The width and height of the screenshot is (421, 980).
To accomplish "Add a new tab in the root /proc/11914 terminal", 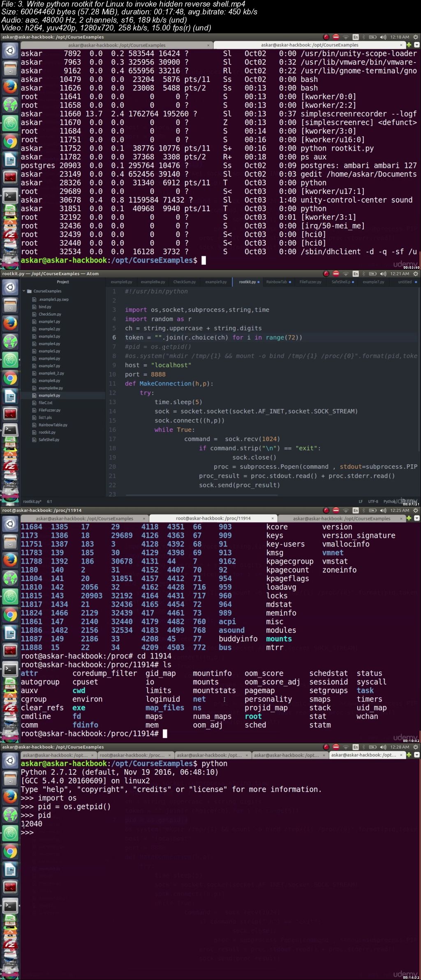I will click(x=409, y=518).
